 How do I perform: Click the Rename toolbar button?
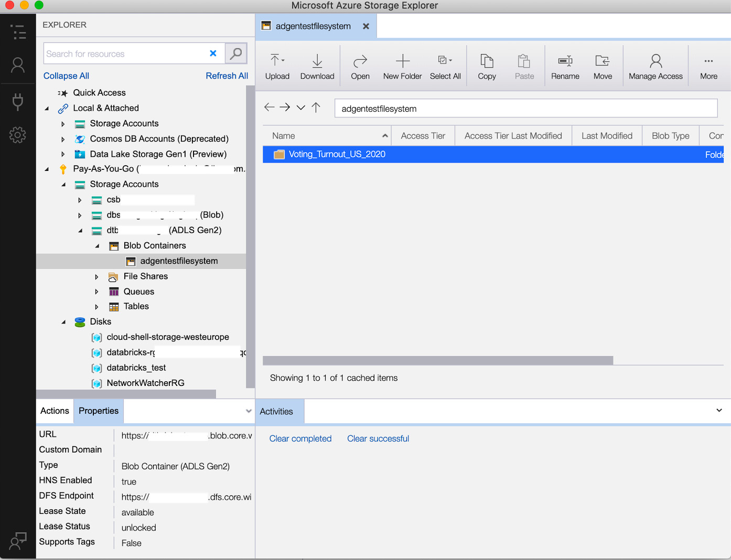(565, 67)
